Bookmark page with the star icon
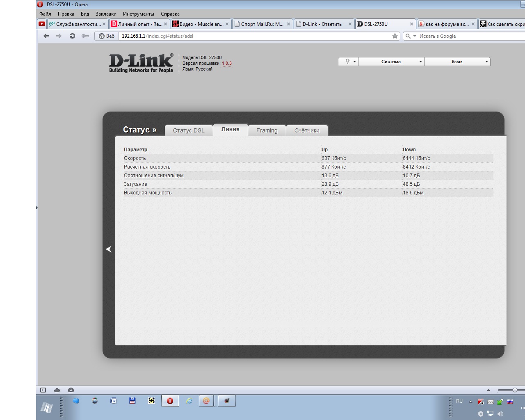Screen dimensions: 525x420 tap(395, 36)
